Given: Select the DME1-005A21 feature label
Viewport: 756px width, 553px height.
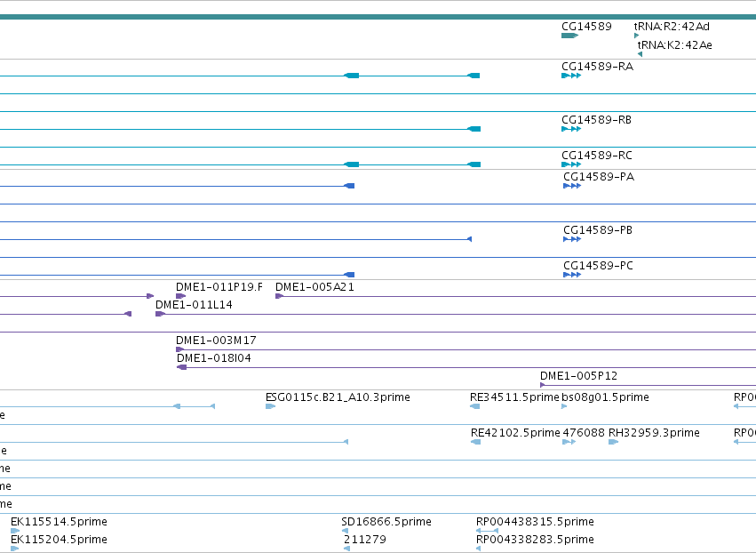Looking at the screenshot, I should pos(314,287).
